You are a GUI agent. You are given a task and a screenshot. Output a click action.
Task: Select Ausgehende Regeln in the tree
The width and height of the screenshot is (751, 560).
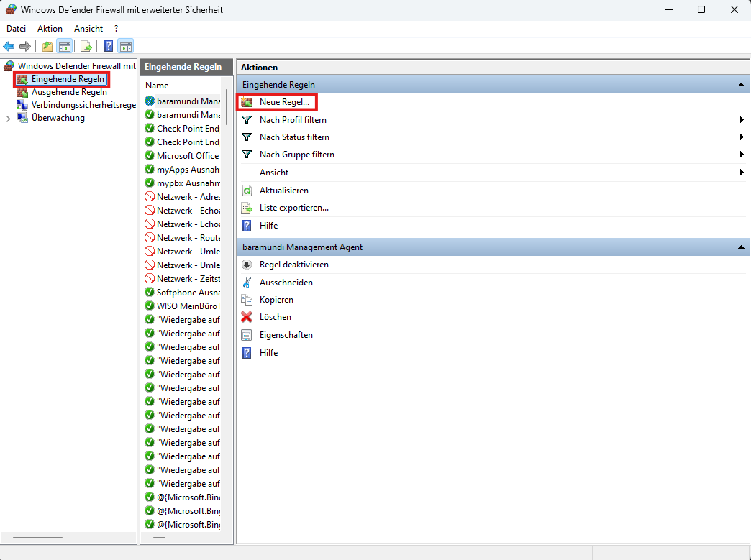69,93
